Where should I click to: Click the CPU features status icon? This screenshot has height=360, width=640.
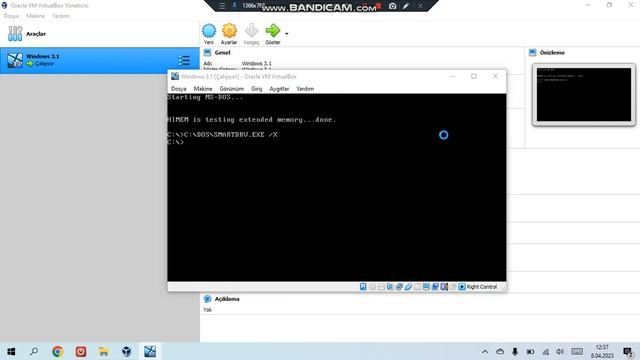444,287
